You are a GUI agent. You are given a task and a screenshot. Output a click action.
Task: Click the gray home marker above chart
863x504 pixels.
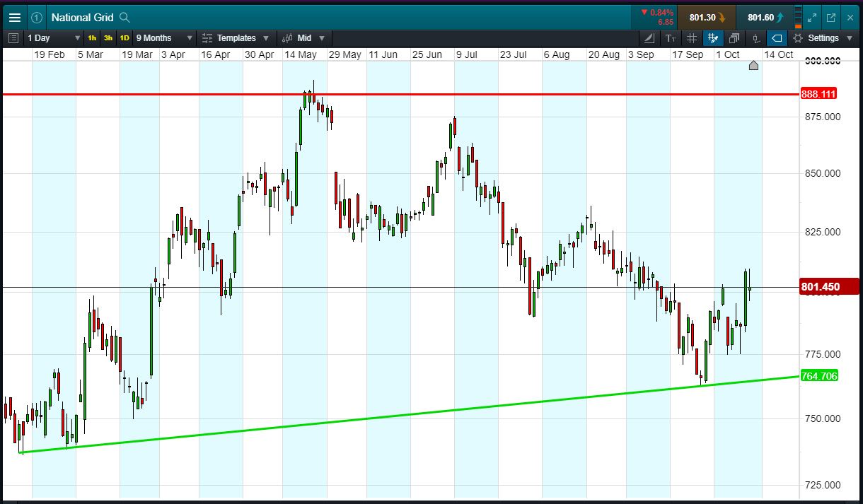point(753,66)
